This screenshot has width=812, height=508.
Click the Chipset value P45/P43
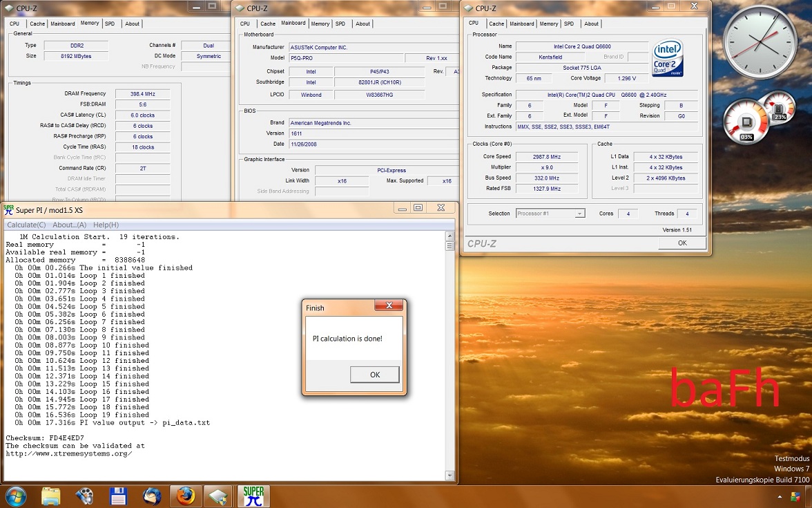[x=379, y=72]
